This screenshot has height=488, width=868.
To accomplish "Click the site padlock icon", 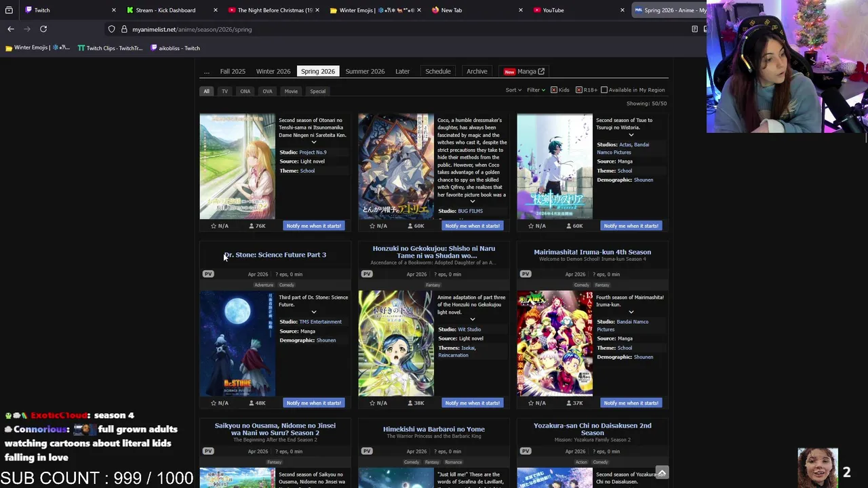I will 124,29.
